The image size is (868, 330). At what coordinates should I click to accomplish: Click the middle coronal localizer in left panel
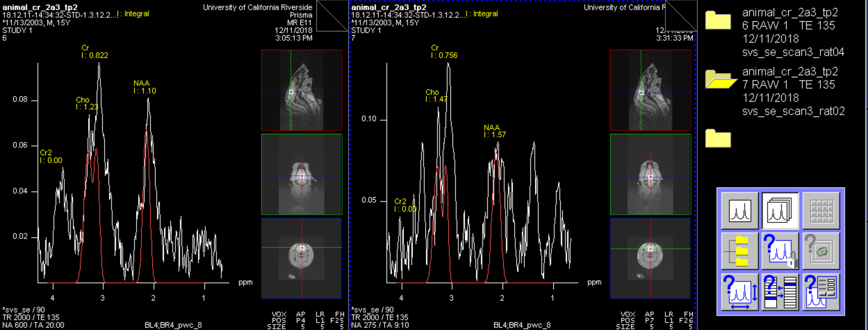pos(302,174)
